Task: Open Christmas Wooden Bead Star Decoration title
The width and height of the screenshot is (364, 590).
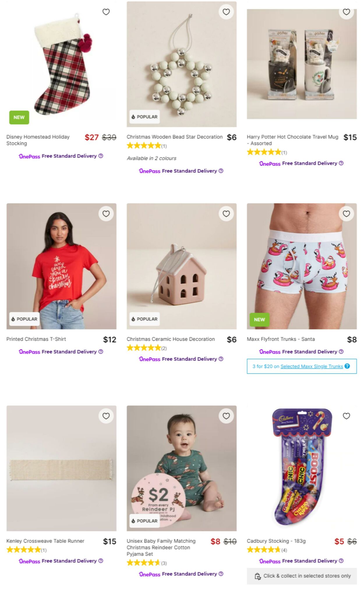Action: 174,137
